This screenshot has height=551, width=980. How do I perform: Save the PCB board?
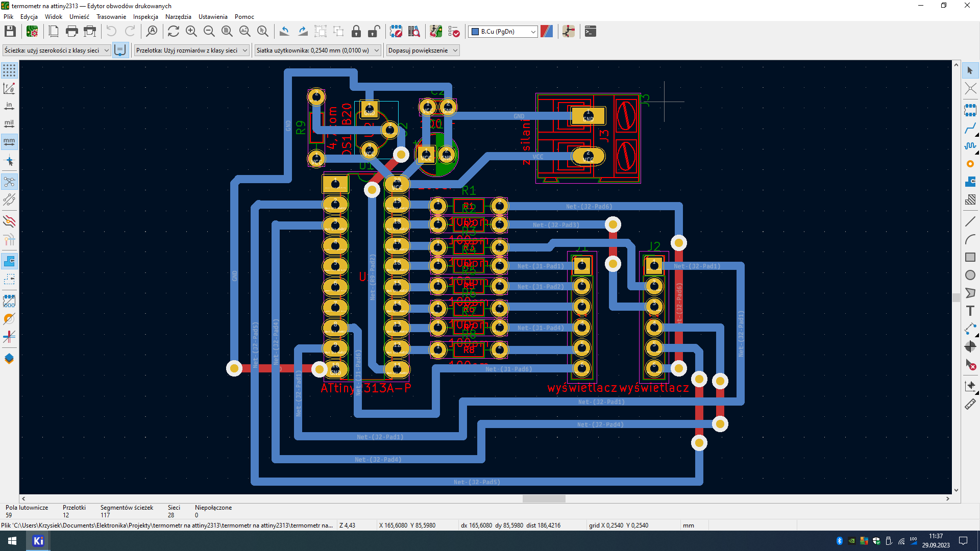coord(10,32)
